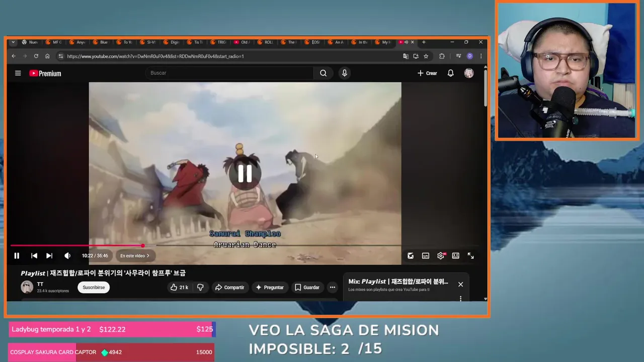The width and height of the screenshot is (644, 362).
Task: Click the YouTube URL in the address bar
Action: 155,56
